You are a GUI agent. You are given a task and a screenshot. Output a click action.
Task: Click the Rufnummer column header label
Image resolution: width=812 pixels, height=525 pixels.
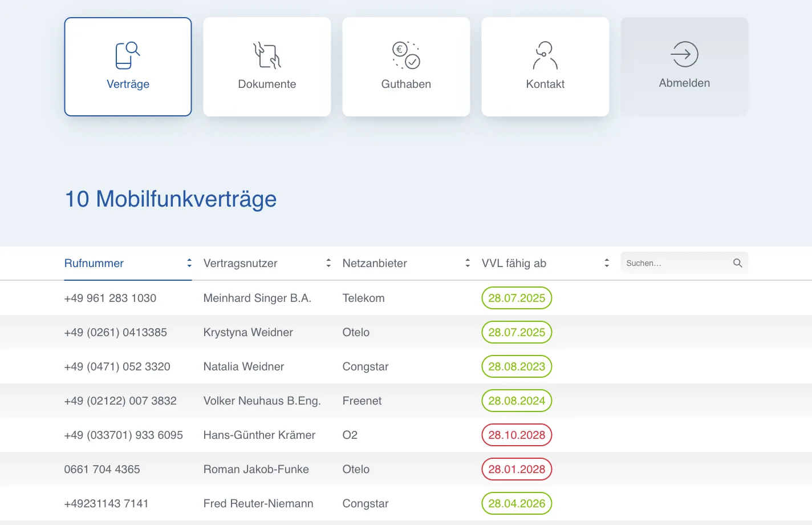94,263
